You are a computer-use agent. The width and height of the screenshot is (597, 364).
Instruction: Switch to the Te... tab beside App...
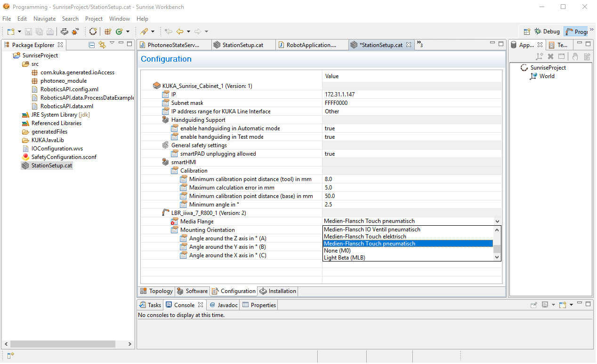click(560, 45)
